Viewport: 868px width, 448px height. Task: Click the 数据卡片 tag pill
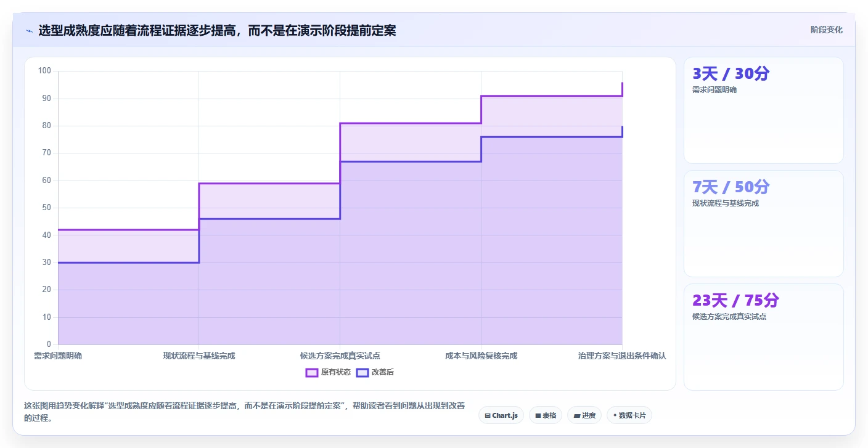pos(629,415)
